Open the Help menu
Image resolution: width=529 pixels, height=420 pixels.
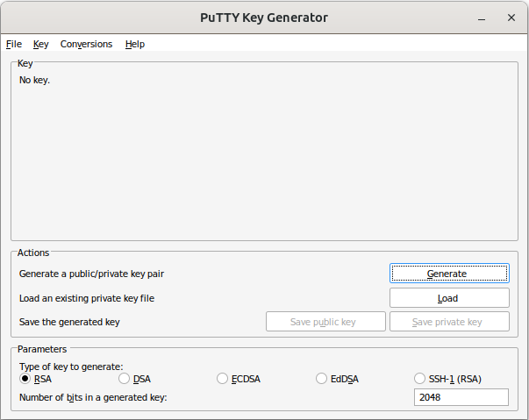click(x=135, y=44)
